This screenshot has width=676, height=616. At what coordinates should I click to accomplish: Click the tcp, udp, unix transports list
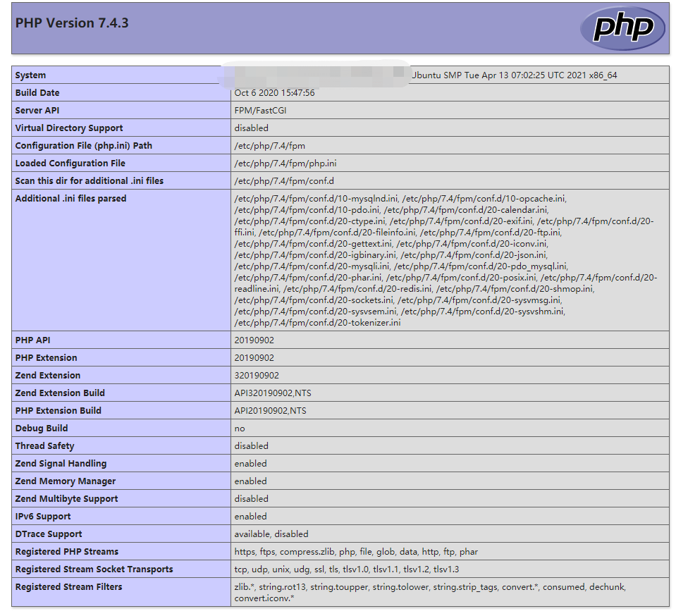click(347, 570)
